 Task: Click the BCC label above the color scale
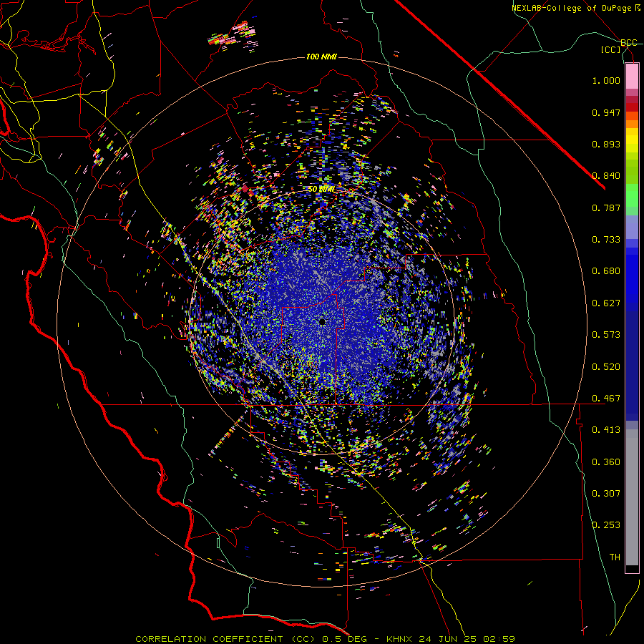[x=628, y=43]
